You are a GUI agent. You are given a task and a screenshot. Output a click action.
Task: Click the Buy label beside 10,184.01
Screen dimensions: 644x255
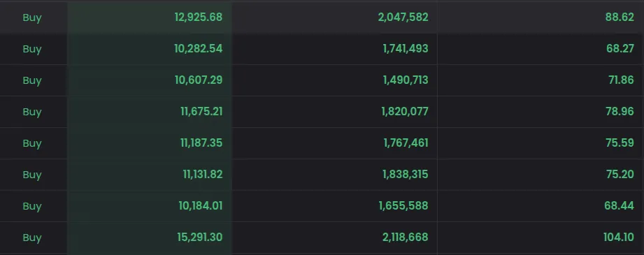32,206
